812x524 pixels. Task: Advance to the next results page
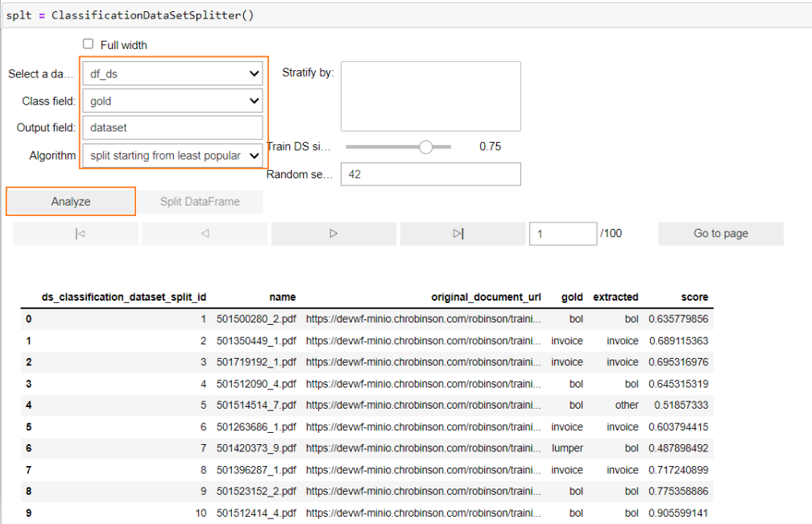tap(333, 234)
